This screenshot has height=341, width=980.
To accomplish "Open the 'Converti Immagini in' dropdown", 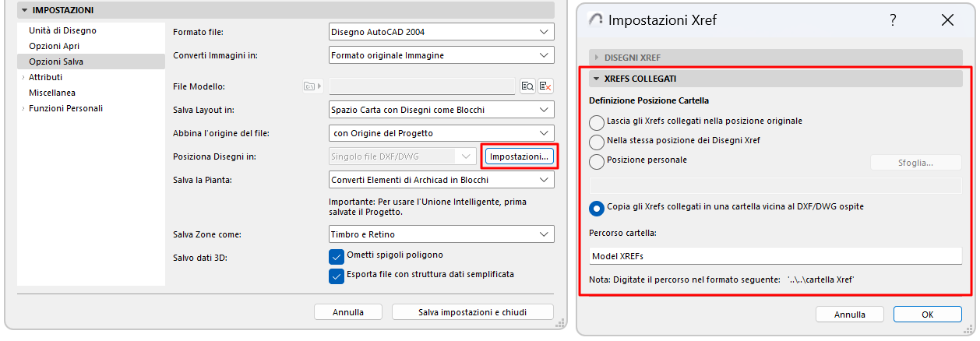I will click(442, 55).
